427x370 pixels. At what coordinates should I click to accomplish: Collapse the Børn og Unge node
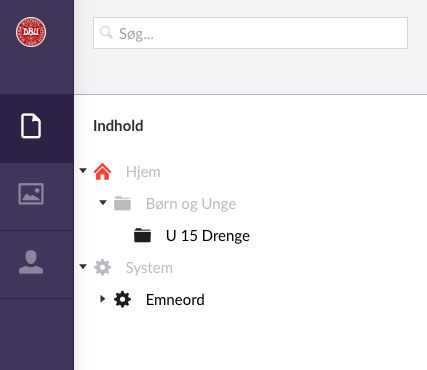click(103, 202)
